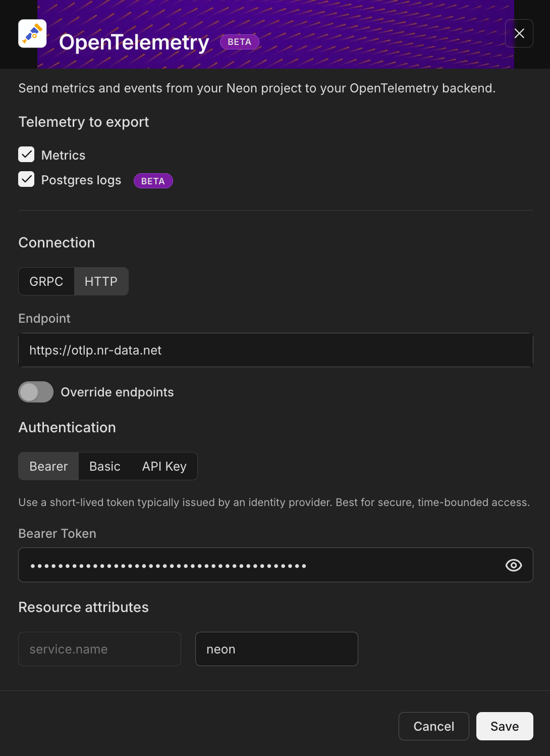Enable the Override endpoints switch

coord(35,392)
